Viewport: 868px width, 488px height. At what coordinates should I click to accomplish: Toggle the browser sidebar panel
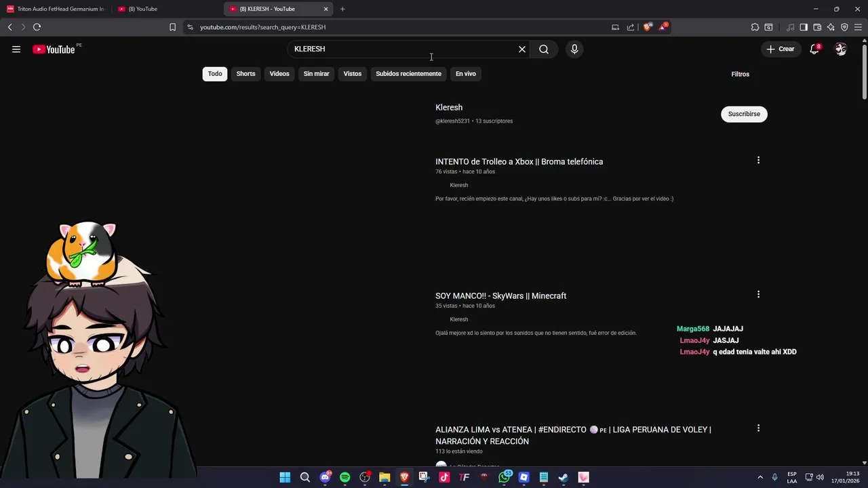coord(804,27)
